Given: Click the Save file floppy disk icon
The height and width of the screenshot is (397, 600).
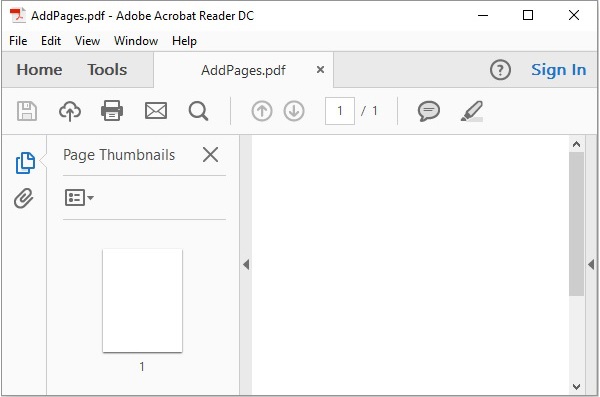Looking at the screenshot, I should tap(27, 111).
